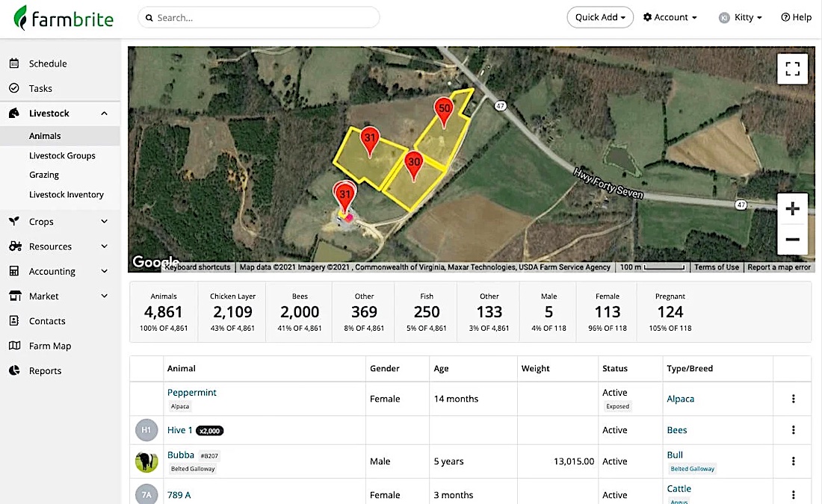Select the map marker labeled 50
Viewport: 822px width, 504px height.
pyautogui.click(x=444, y=111)
